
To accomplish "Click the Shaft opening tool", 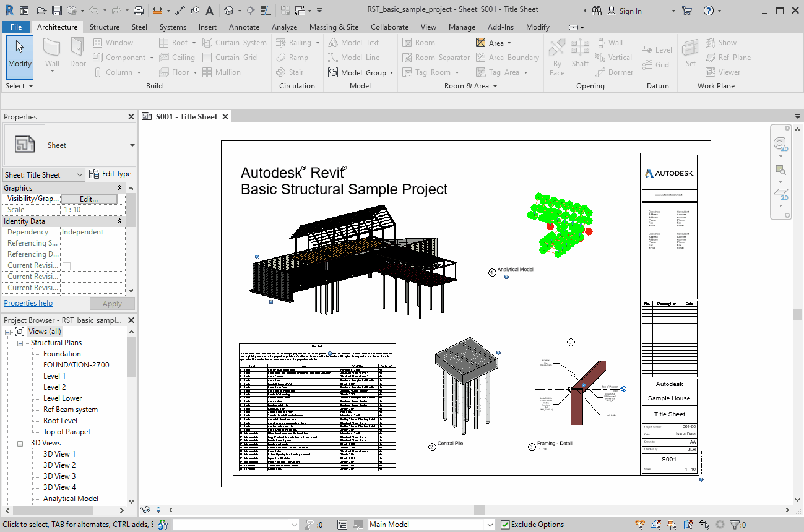I will coord(580,53).
